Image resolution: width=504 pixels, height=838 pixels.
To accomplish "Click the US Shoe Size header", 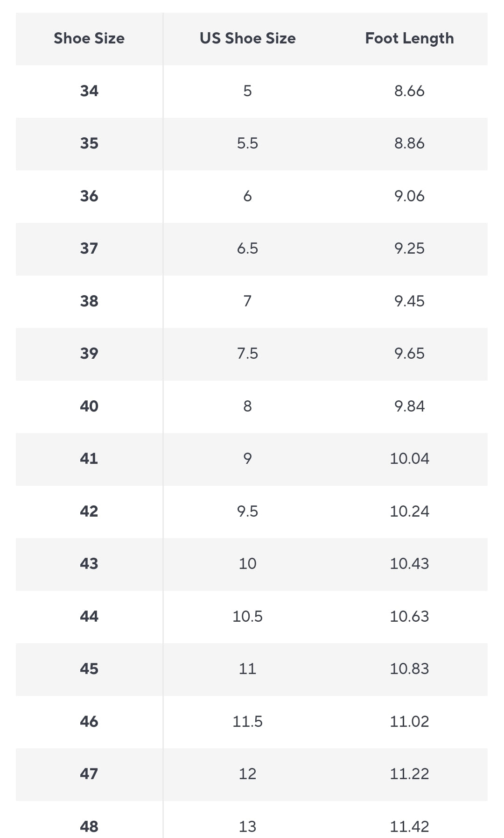I will pyautogui.click(x=247, y=38).
